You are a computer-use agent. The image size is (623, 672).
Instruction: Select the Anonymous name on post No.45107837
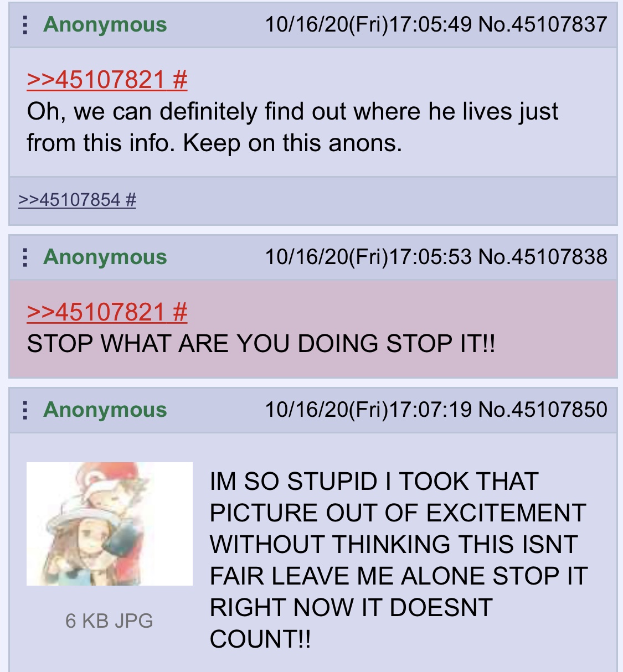105,25
